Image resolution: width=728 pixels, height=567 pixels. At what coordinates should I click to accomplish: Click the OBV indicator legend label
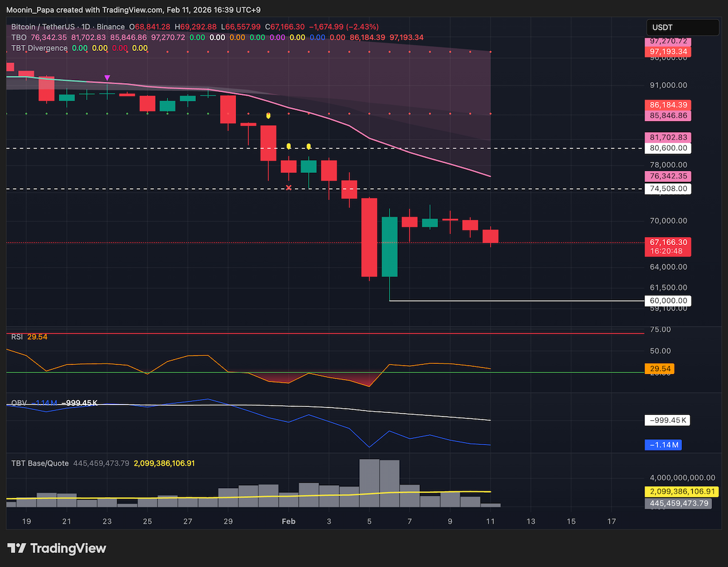click(x=18, y=403)
